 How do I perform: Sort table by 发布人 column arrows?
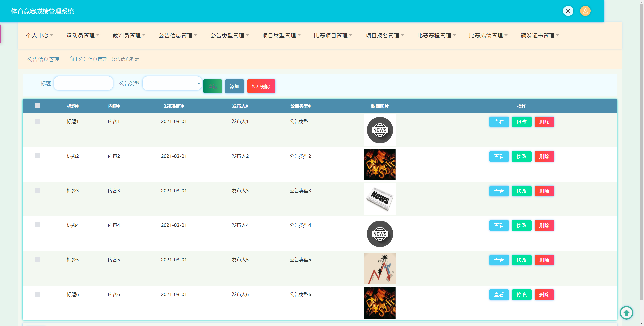[247, 106]
